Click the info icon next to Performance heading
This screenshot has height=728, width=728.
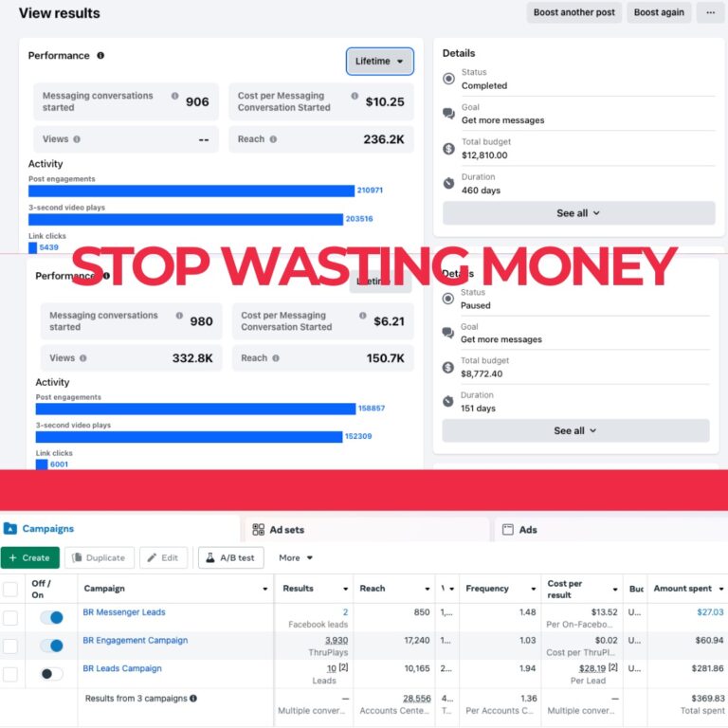pos(100,56)
